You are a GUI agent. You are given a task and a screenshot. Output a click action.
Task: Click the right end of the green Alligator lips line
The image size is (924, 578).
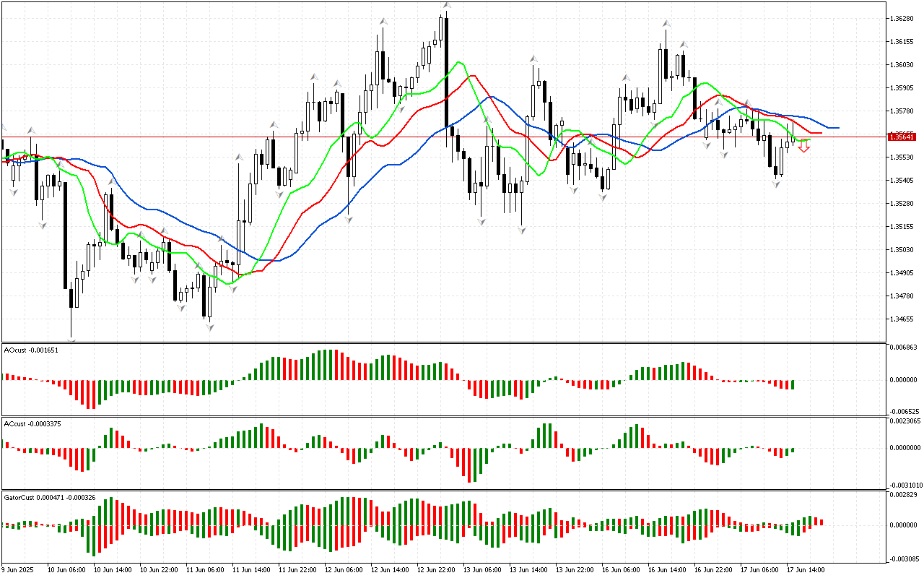[810, 139]
